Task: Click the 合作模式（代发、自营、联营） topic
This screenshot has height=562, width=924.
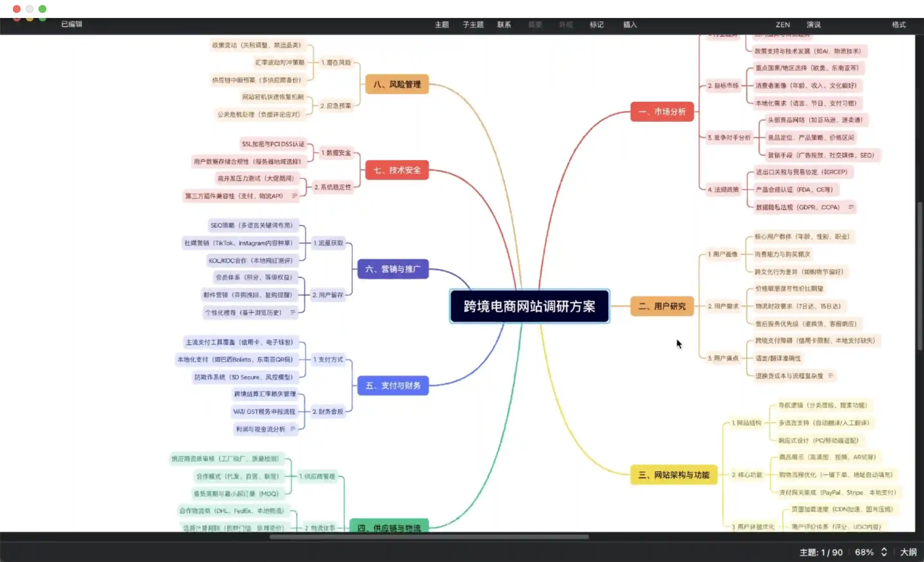Action: pos(239,476)
